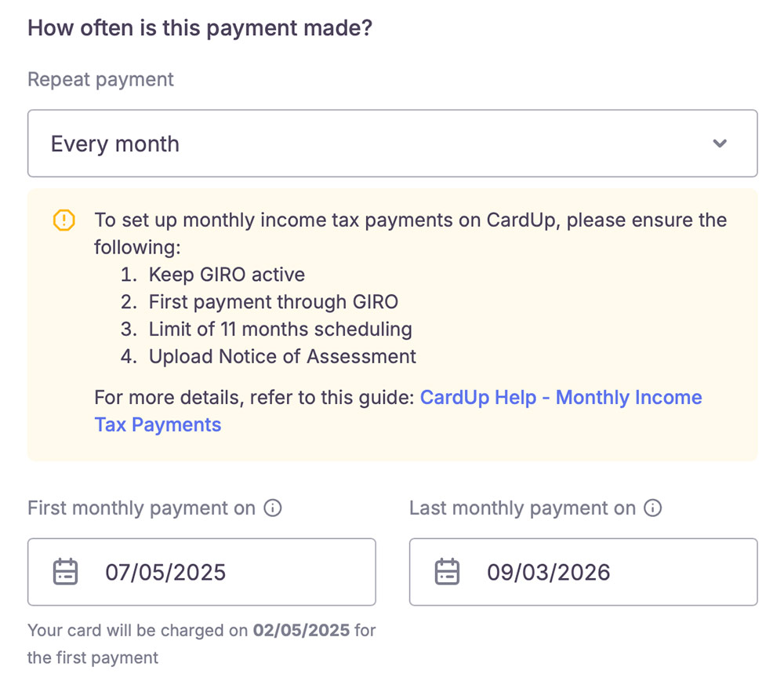Click the bold 02/05/2025 charge date

303,631
